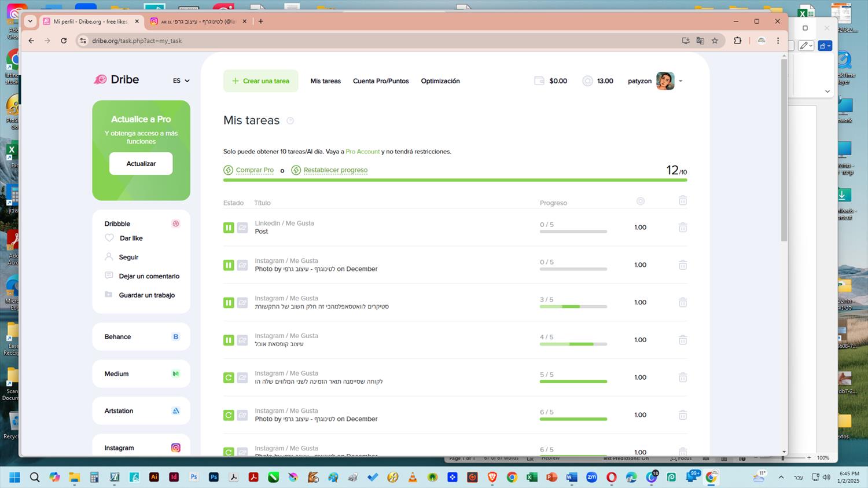Open the ES language dropdown

[181, 81]
